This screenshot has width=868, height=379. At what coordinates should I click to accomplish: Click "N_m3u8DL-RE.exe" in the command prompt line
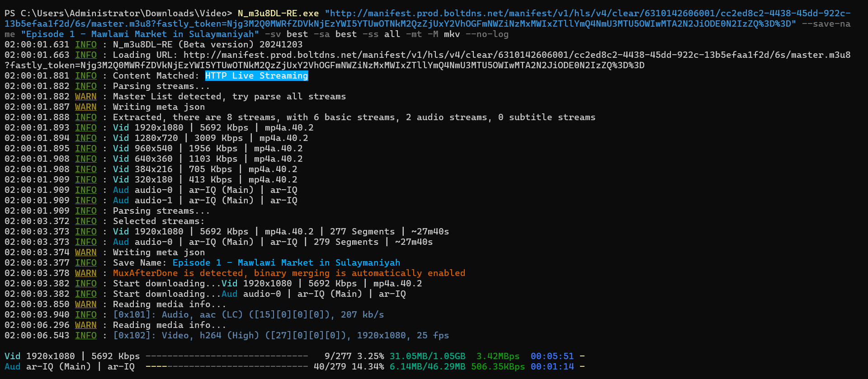pyautogui.click(x=278, y=14)
